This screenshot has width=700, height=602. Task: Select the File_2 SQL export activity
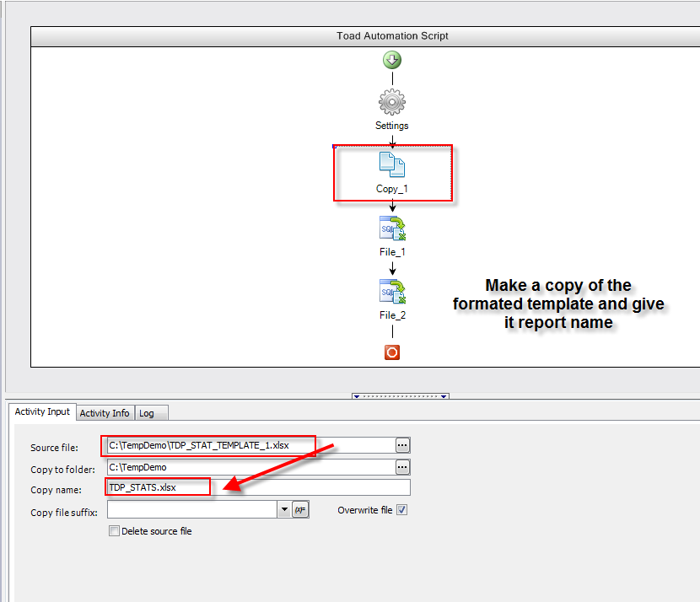(392, 292)
